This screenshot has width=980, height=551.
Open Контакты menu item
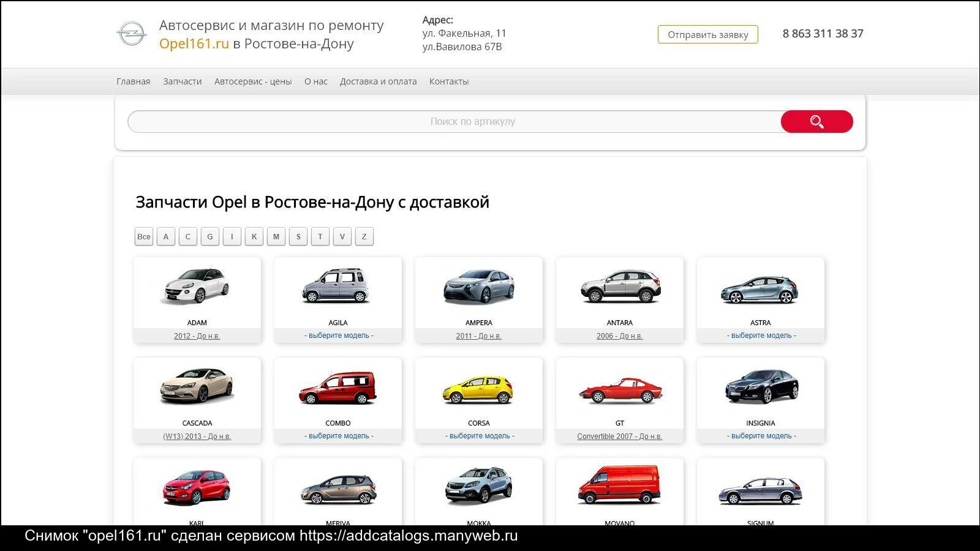click(449, 81)
